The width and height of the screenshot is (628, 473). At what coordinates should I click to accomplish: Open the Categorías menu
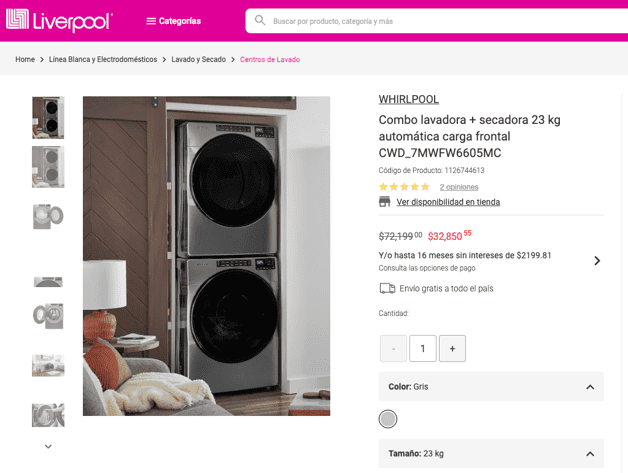point(173,21)
